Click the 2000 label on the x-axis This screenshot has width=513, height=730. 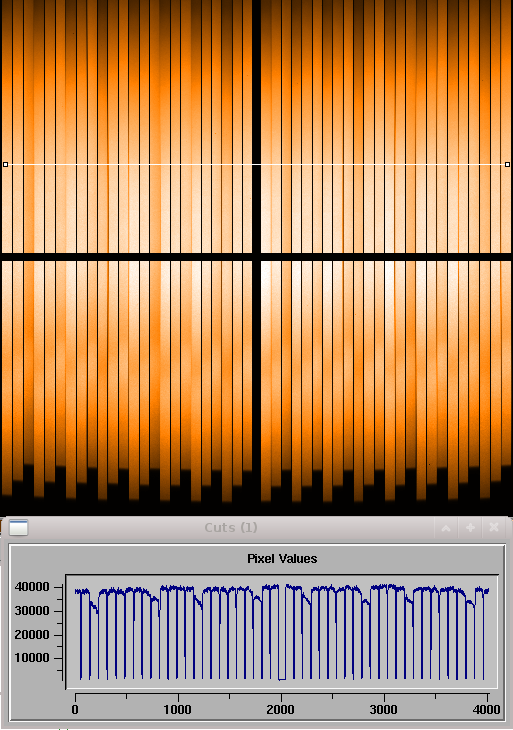(280, 710)
